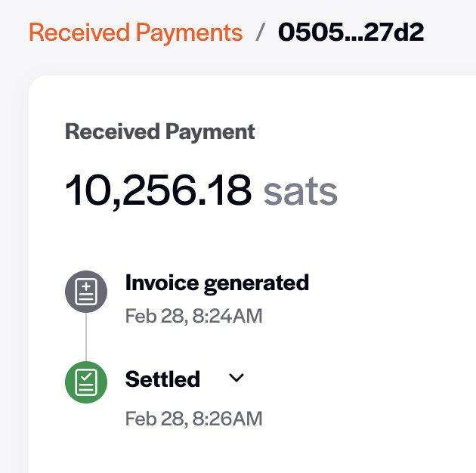This screenshot has height=473, width=476.
Task: Click the gray Invoice generated step icon
Action: coord(85,290)
